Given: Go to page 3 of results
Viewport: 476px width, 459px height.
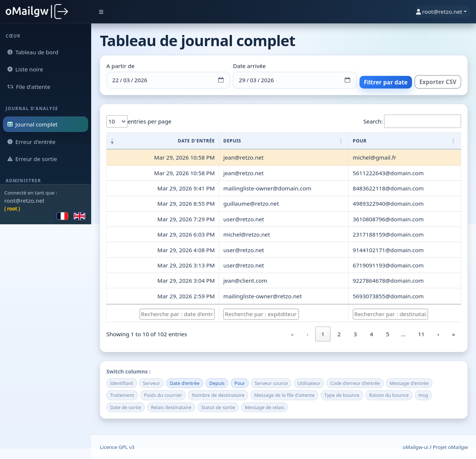Looking at the screenshot, I should (355, 334).
